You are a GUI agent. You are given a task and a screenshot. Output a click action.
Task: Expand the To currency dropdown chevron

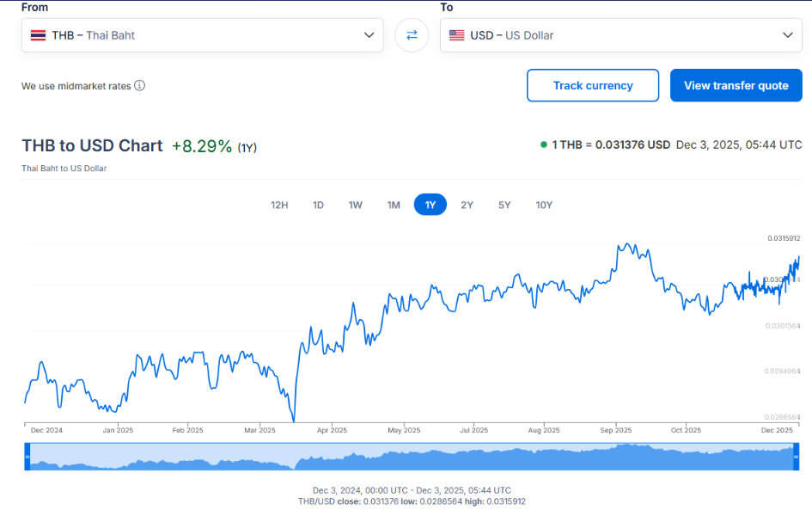click(x=788, y=35)
